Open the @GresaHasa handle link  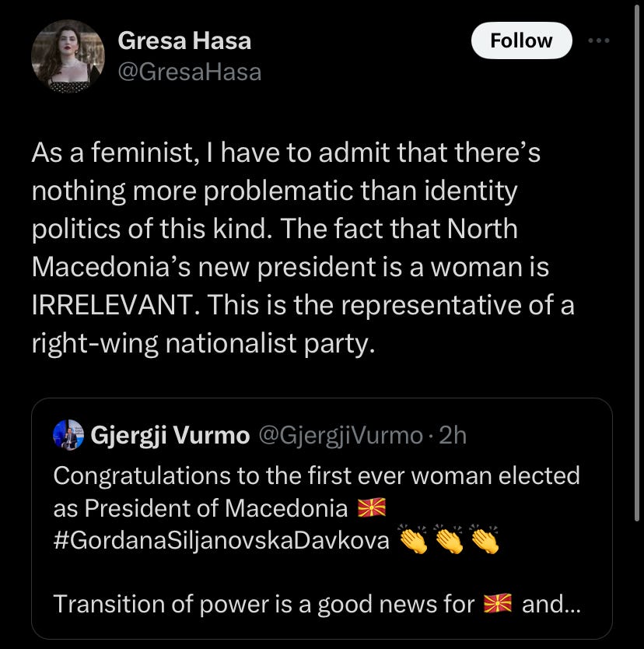[x=190, y=72]
